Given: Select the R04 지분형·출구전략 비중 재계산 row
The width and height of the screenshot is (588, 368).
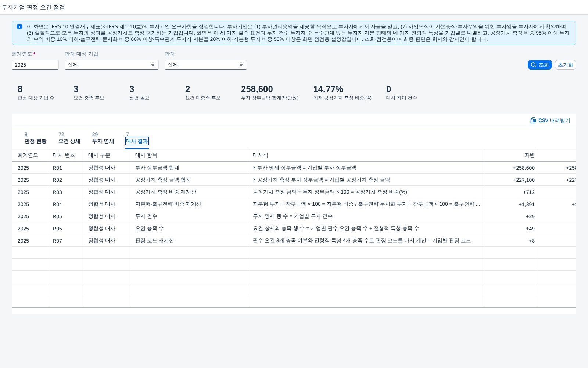Looking at the screenshot, I should 294,204.
